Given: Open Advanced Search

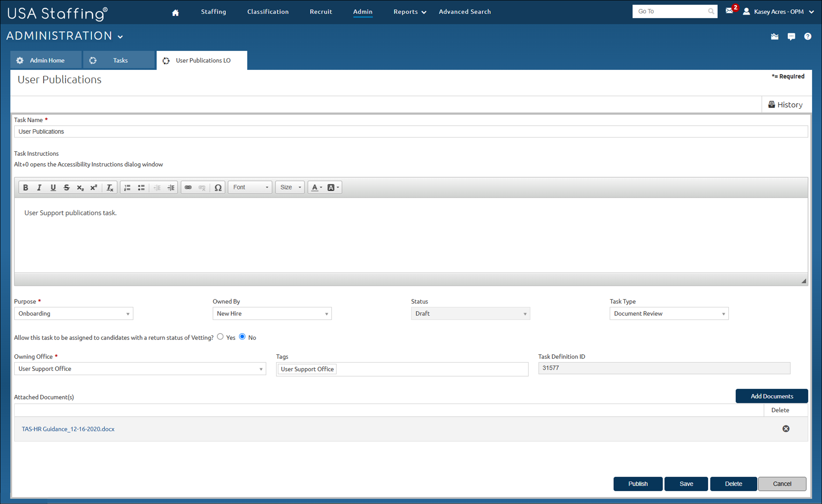Looking at the screenshot, I should [x=465, y=12].
